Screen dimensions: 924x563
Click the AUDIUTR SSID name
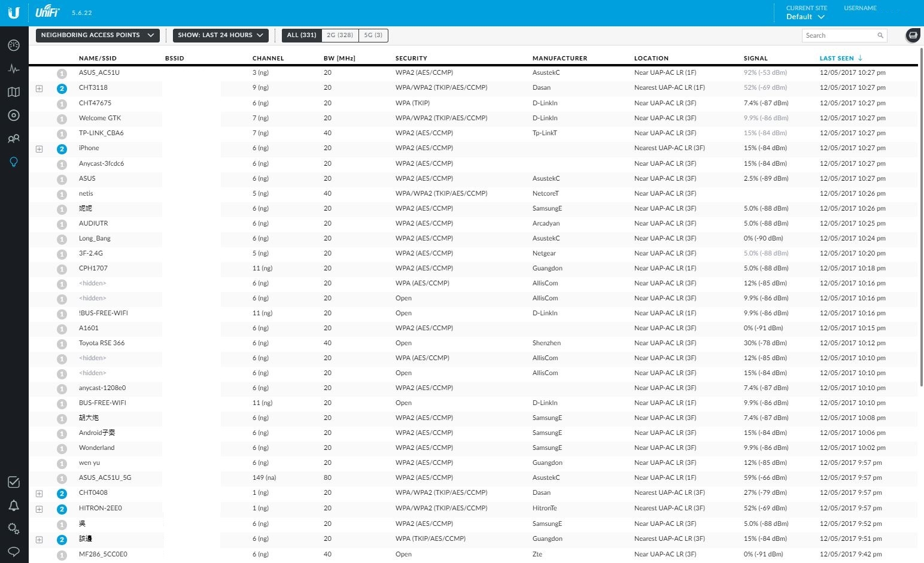click(x=93, y=223)
